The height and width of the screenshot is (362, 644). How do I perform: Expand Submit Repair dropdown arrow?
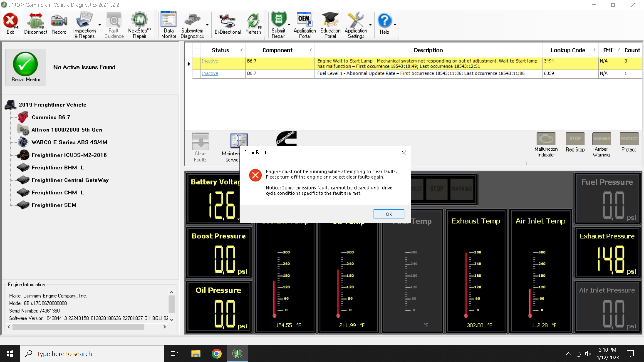tap(289, 25)
